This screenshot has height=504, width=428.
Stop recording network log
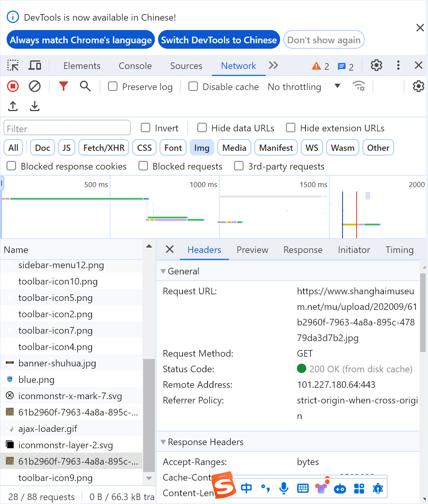13,86
